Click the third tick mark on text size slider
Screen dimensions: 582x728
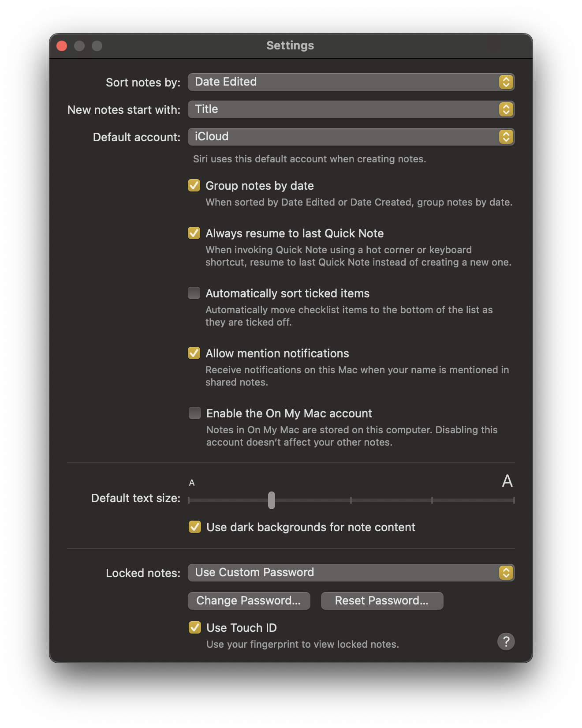(x=351, y=500)
